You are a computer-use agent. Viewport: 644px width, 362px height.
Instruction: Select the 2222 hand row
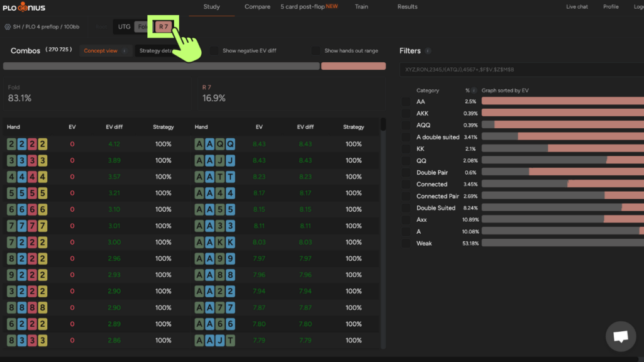tap(97, 144)
